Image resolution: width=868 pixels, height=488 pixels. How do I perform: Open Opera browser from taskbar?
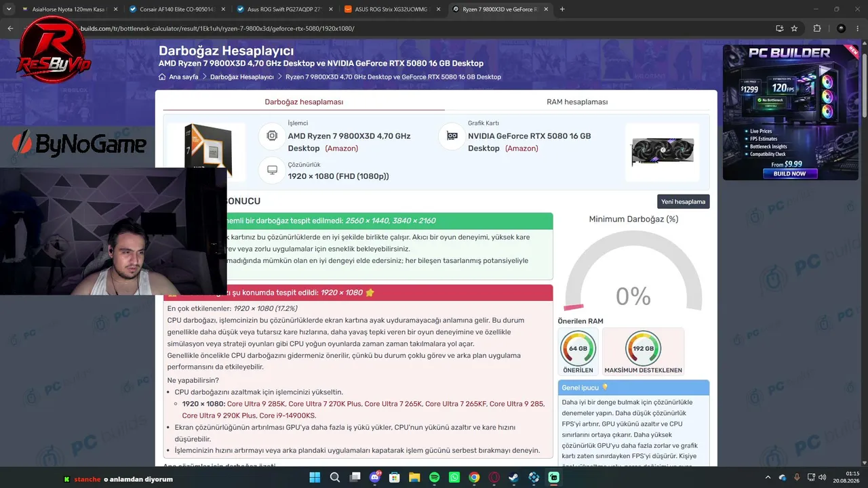click(494, 478)
